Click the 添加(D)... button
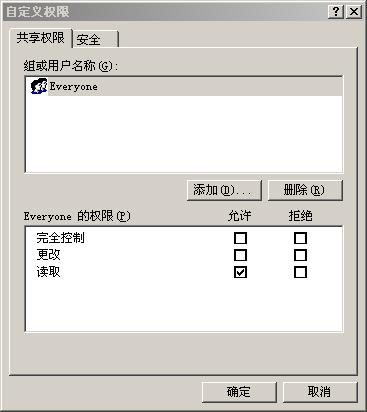Image resolution: width=367 pixels, height=412 pixels. [x=224, y=190]
